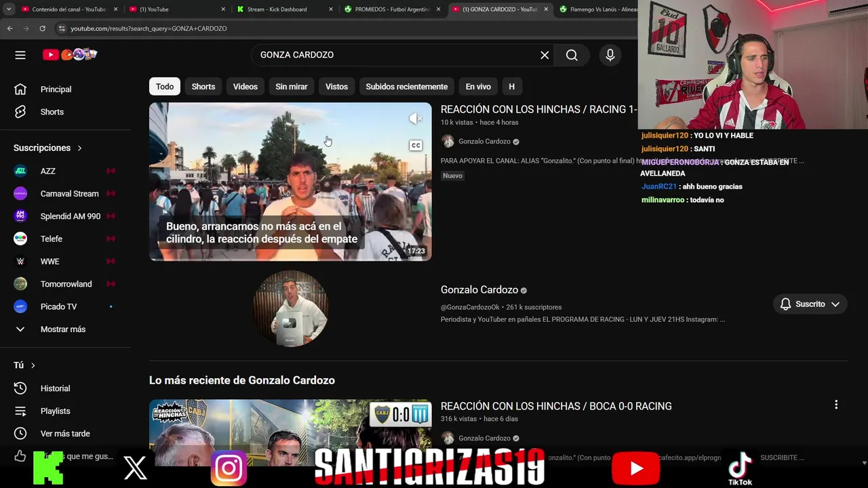Open the browser tab search dropdown
The height and width of the screenshot is (488, 868).
click(8, 9)
